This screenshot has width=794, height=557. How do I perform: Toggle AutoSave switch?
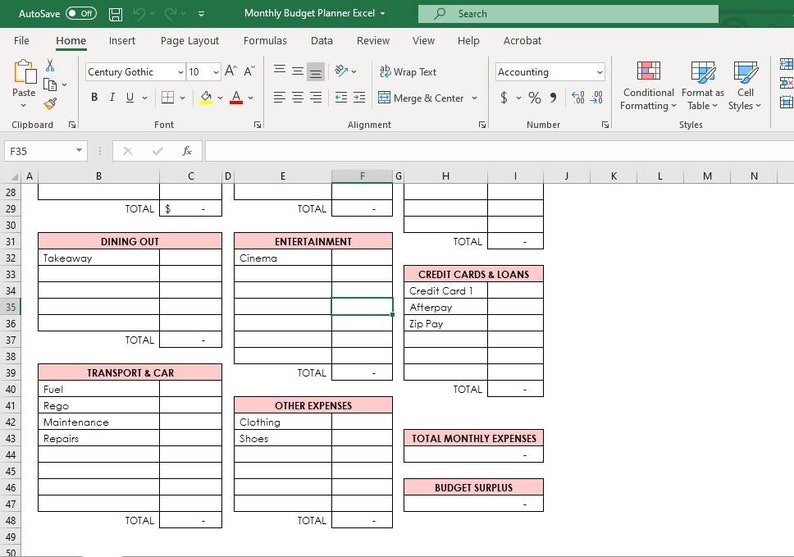[x=82, y=14]
